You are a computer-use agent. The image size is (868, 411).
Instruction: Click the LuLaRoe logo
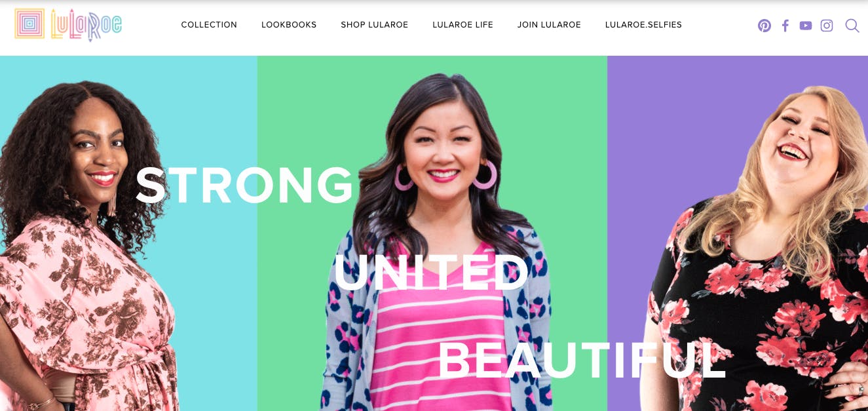tap(68, 25)
